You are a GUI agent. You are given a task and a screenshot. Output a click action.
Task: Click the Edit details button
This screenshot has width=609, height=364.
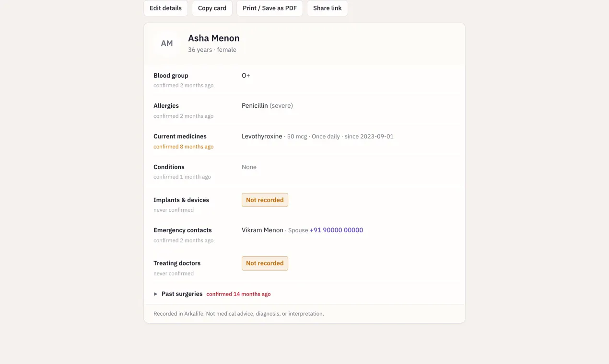coord(165,8)
